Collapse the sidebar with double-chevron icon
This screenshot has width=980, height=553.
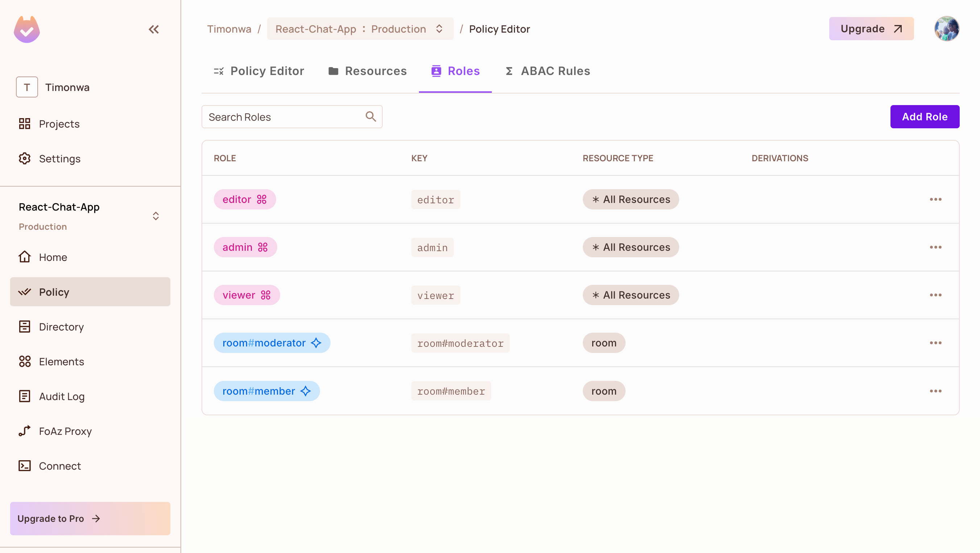click(154, 29)
